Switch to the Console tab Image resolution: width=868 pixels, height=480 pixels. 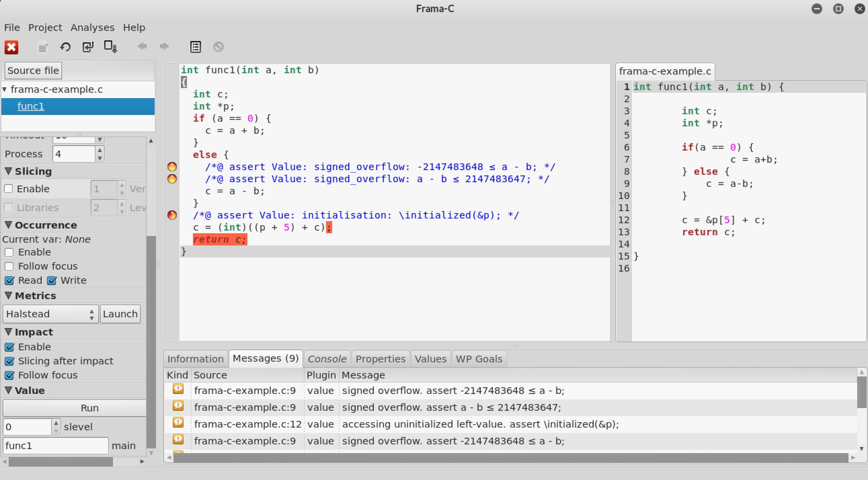(x=327, y=359)
